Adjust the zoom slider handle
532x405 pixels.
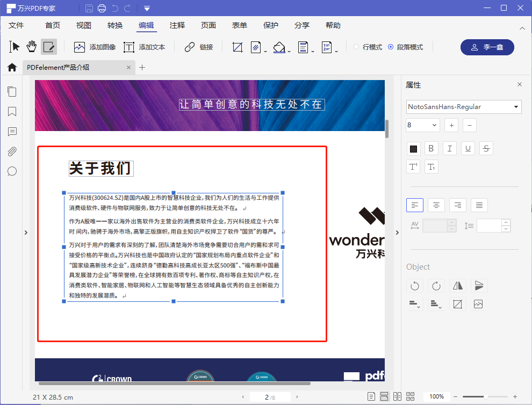click(486, 396)
